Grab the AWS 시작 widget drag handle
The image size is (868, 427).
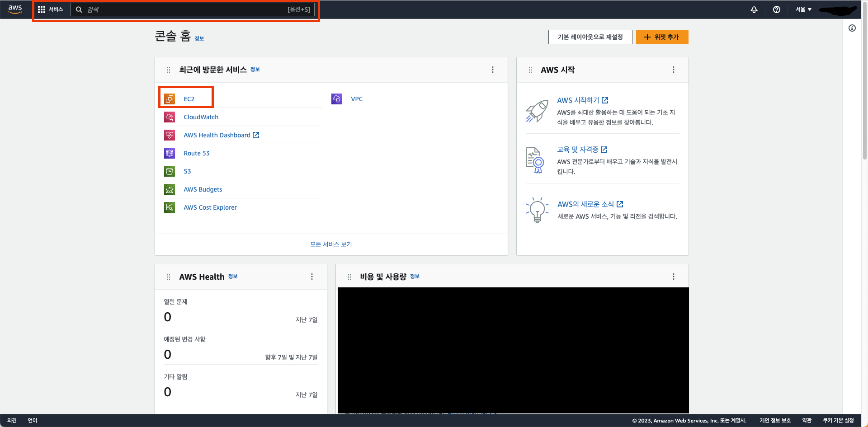tap(530, 70)
